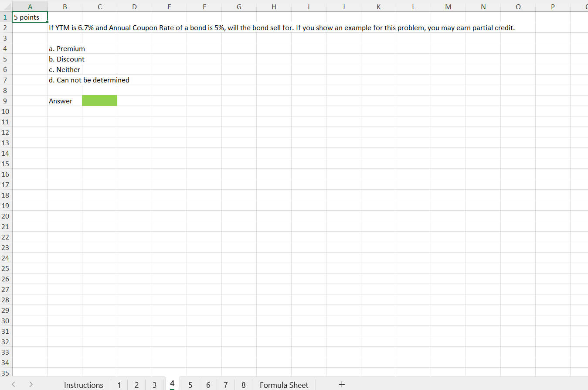Click the YTM bond question text
The height and width of the screenshot is (390, 588).
point(282,27)
